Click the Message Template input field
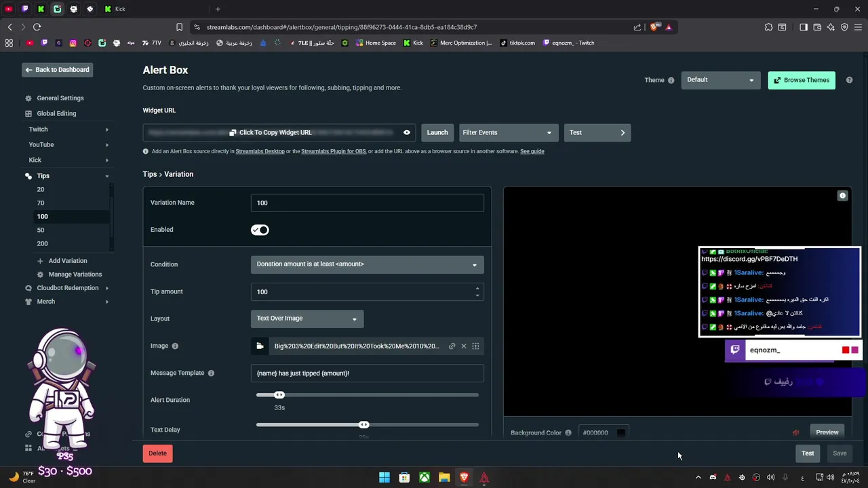Screen dimensions: 868x488 (x=367, y=373)
